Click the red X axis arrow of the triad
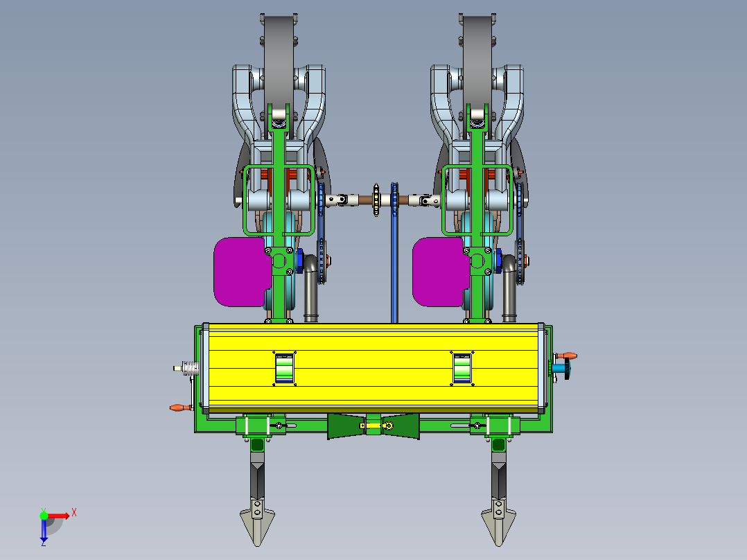 click(59, 516)
